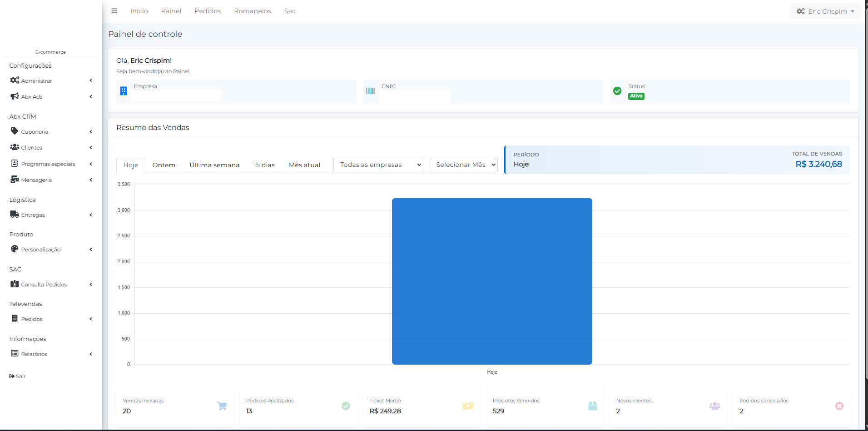The width and height of the screenshot is (868, 431).
Task: Click the Clientes people icon
Action: (15, 147)
